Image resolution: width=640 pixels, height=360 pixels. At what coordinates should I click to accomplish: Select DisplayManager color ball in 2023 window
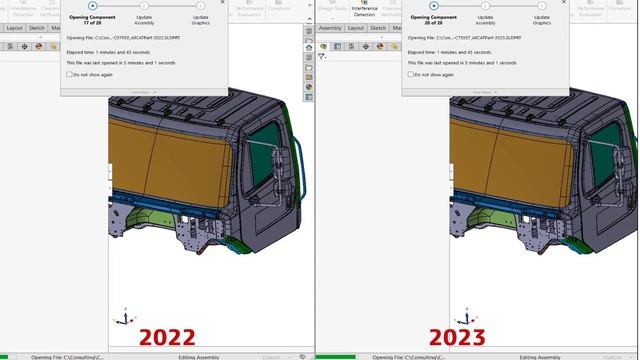point(380,47)
